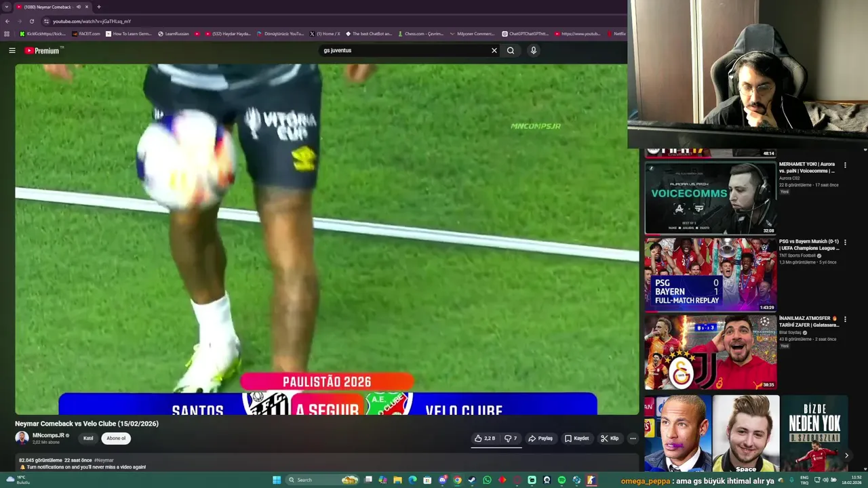Open Steam from the taskbar

tap(472, 480)
